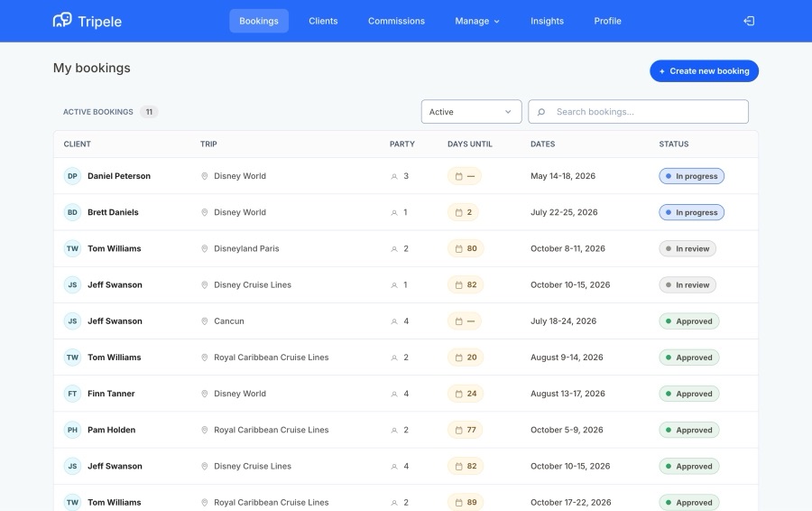812x511 pixels.
Task: Click the Cancun trip text
Action: [x=229, y=321]
